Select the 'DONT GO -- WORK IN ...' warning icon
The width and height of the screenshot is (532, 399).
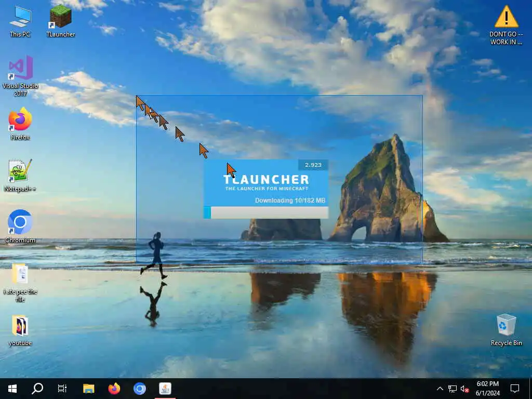tap(506, 25)
